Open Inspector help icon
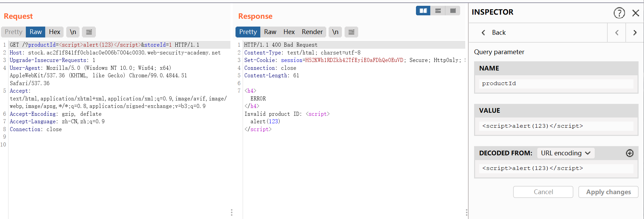Screen dimensions: 644x219 pos(619,13)
